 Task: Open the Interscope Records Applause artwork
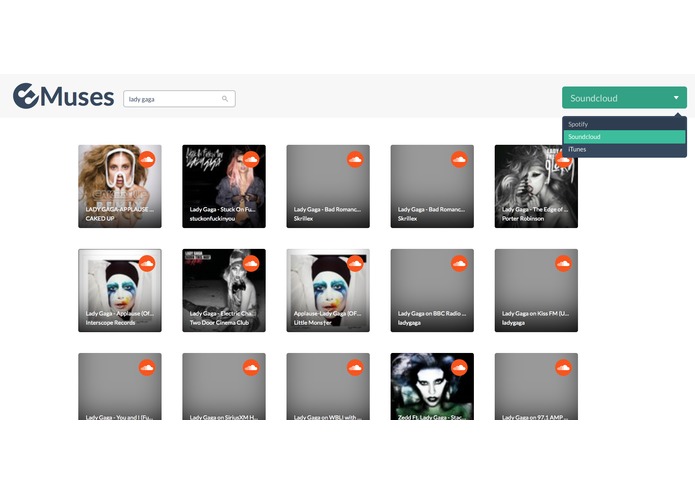click(x=120, y=290)
